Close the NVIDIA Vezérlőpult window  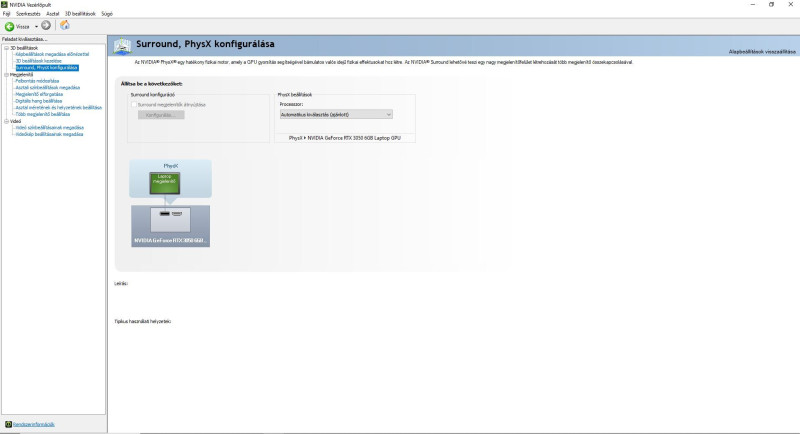pyautogui.click(x=790, y=5)
